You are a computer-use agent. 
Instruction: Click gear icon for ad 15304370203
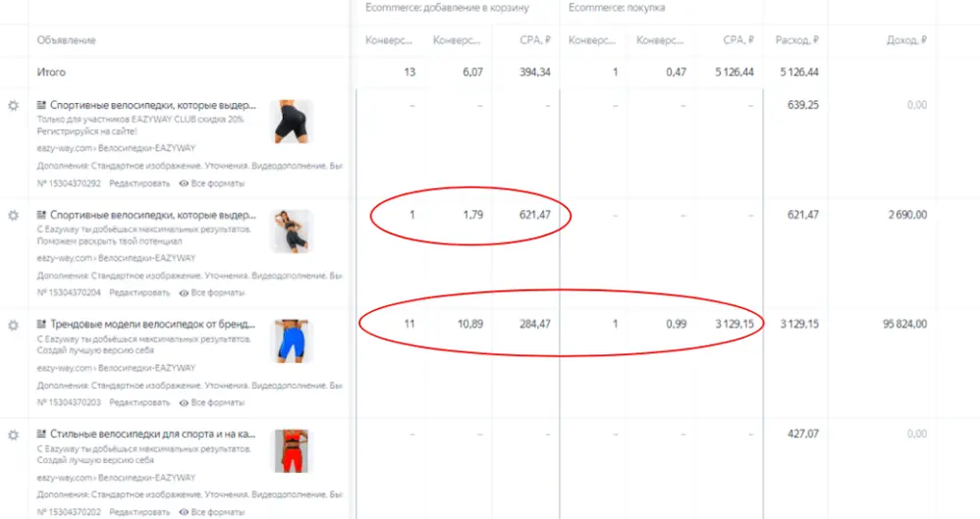click(13, 325)
